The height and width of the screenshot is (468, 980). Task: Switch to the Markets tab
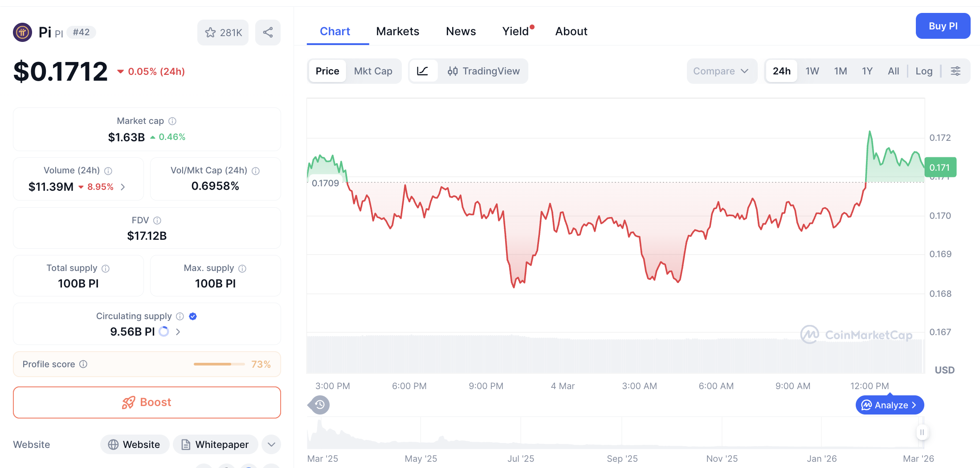pyautogui.click(x=397, y=31)
